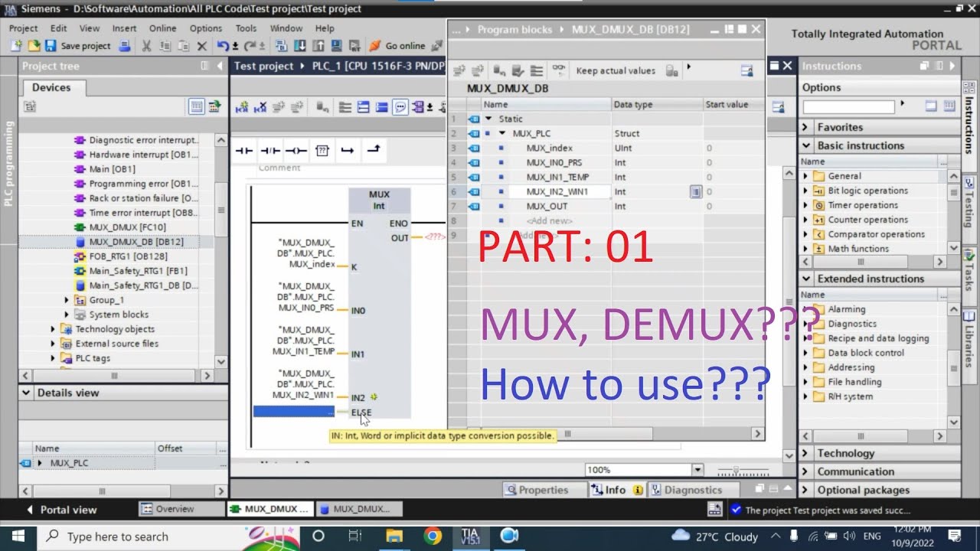Click the Insert network icon in editor toolbar
The height and width of the screenshot is (551, 980).
(x=243, y=107)
